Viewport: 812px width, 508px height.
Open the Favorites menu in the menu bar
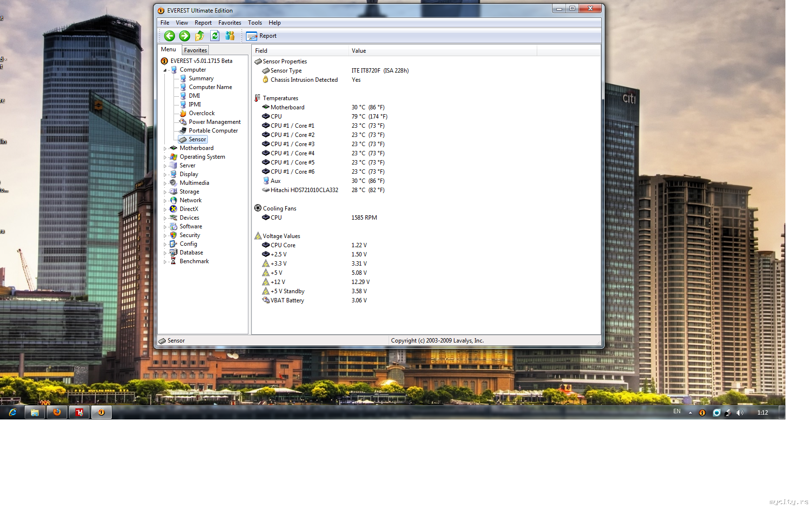[230, 23]
